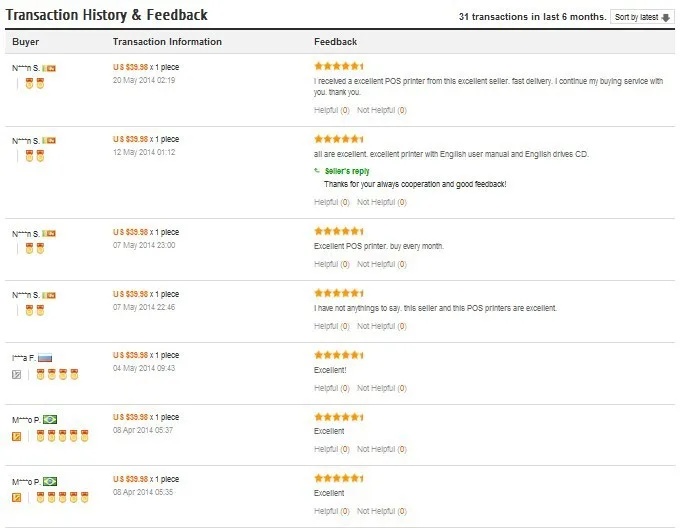The height and width of the screenshot is (528, 680).
Task: Mark the 20 May review as Helpful
Action: [x=331, y=110]
